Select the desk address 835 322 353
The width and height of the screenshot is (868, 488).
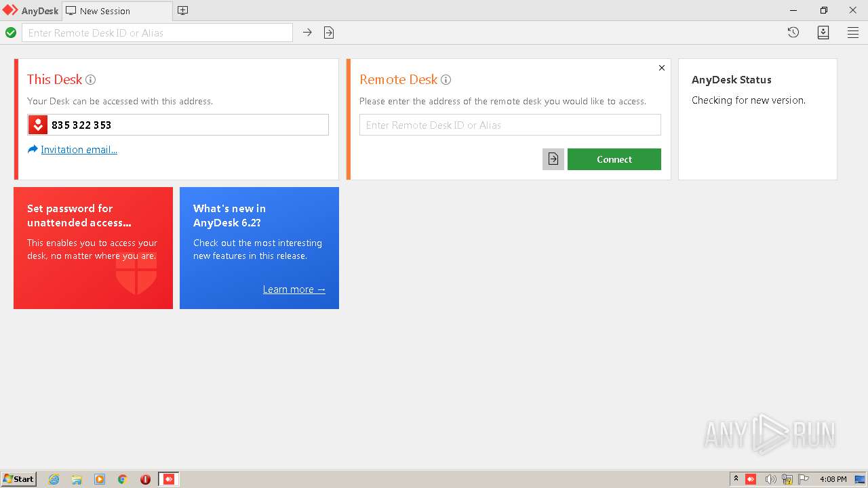(x=81, y=125)
